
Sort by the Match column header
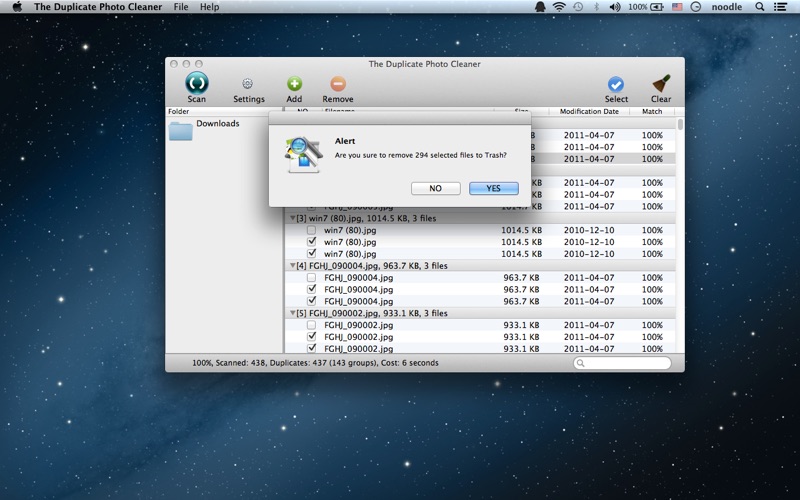coord(652,111)
